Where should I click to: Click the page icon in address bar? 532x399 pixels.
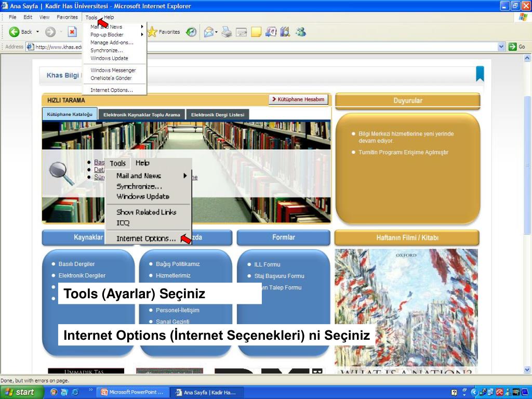pyautogui.click(x=30, y=47)
